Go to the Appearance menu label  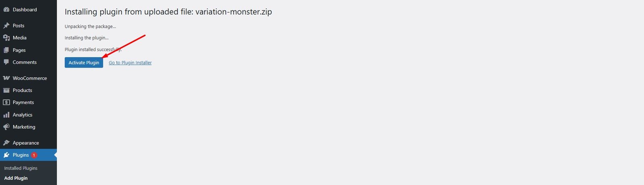pyautogui.click(x=26, y=143)
